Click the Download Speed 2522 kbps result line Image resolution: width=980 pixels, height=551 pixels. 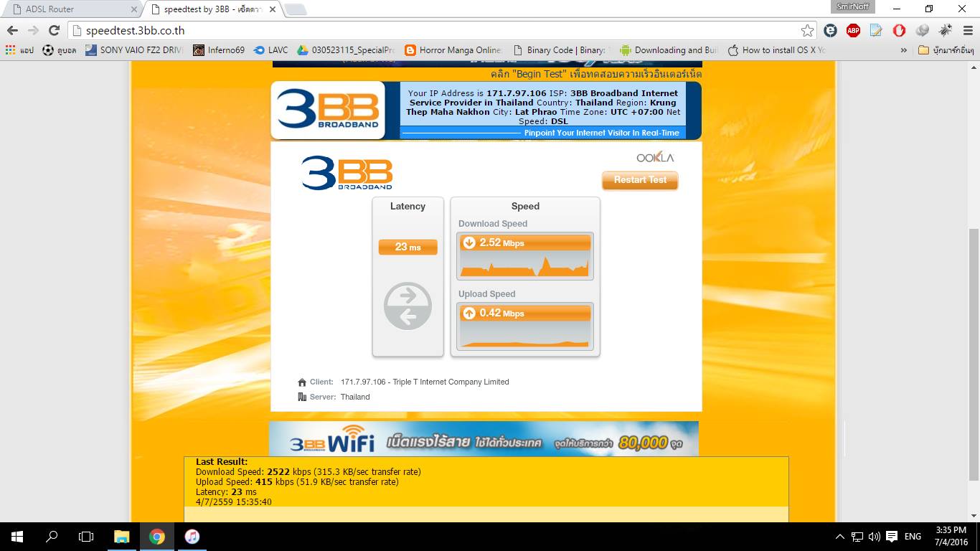click(308, 472)
